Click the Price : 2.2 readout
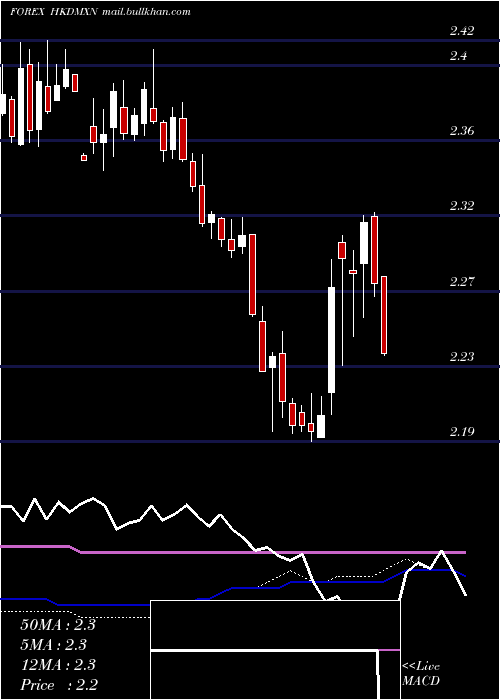This screenshot has width=500, height=700. coord(59,685)
